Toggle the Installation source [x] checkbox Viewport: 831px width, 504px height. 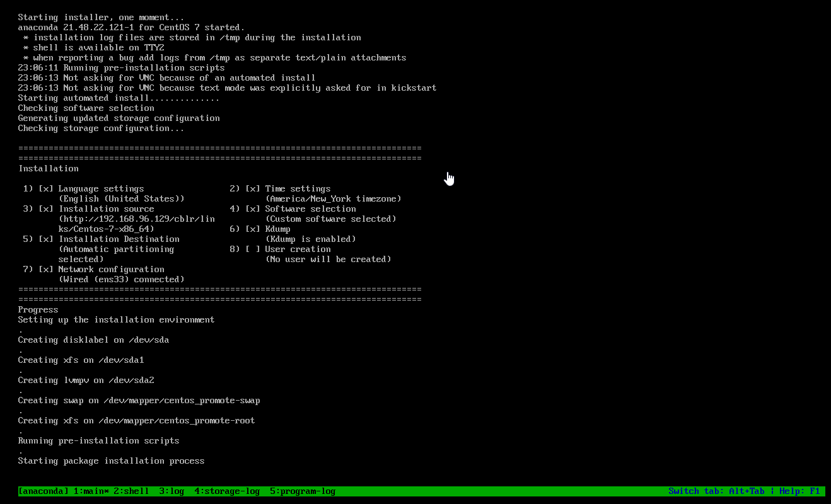(46, 209)
